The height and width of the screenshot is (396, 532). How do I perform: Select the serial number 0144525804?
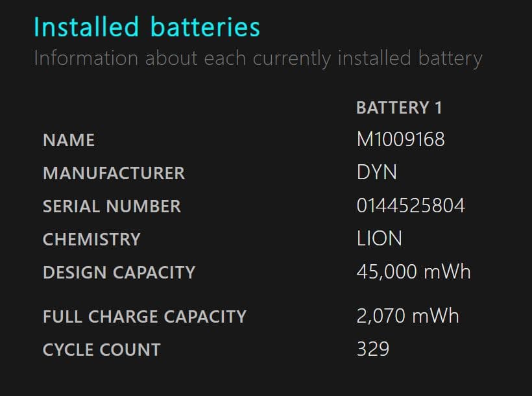(411, 206)
